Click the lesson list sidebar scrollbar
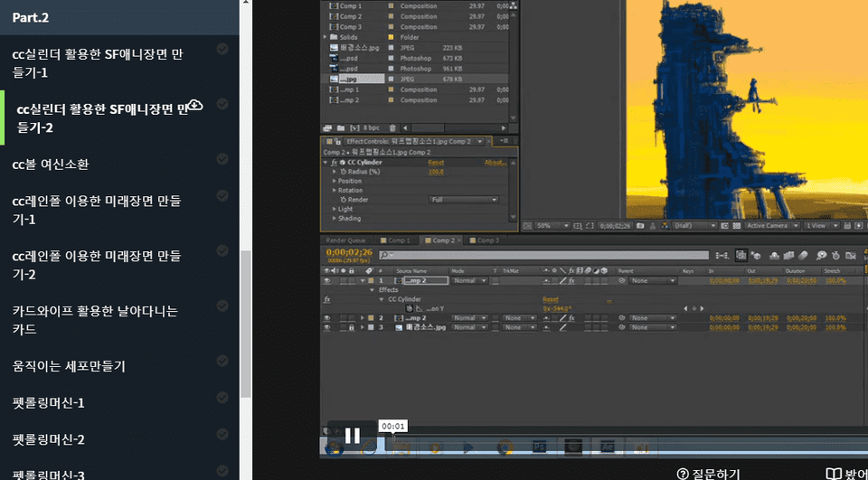Screen dimensions: 868x480 [x=246, y=323]
